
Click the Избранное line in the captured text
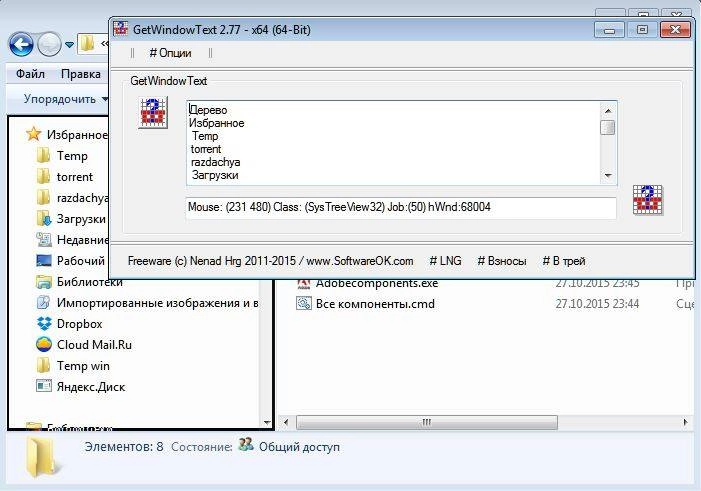(216, 123)
